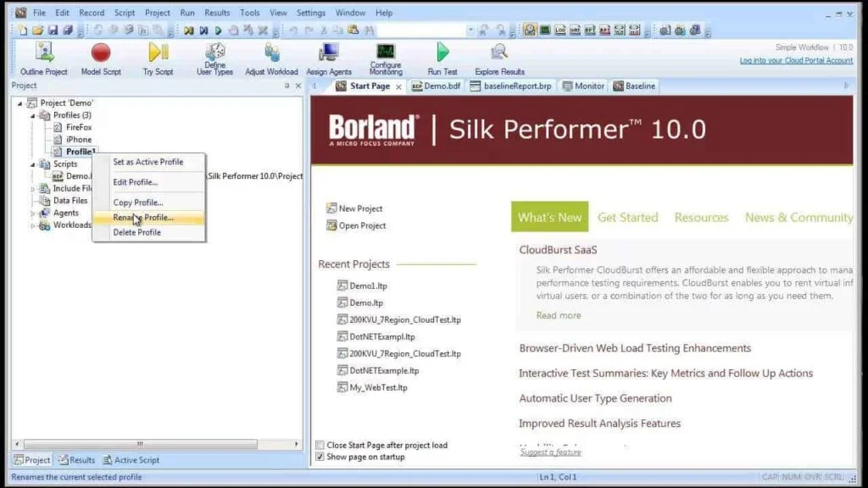Click Read more under CloudBurst SaaS

click(558, 315)
